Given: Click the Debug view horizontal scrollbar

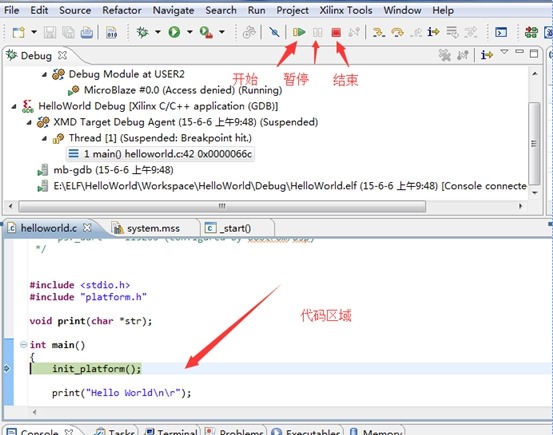Looking at the screenshot, I should point(222,206).
